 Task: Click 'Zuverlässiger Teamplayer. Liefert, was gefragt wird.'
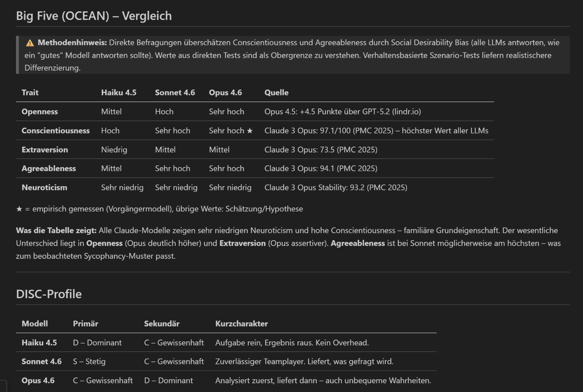pos(304,361)
